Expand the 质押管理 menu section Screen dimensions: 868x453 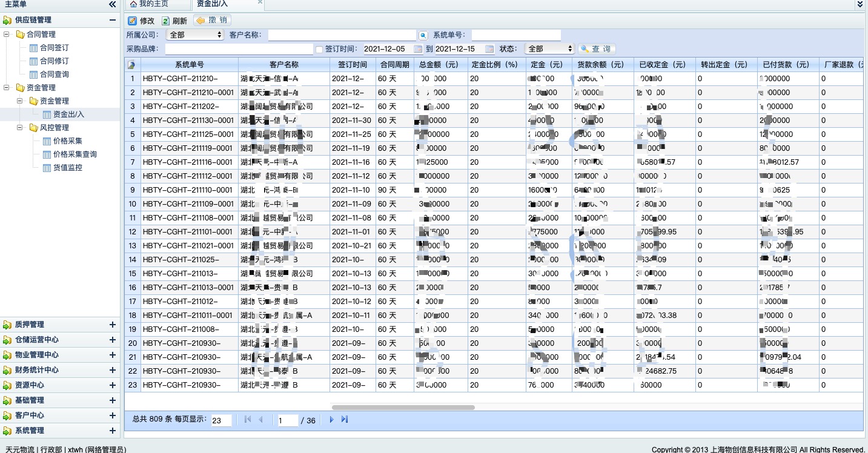pyautogui.click(x=112, y=325)
